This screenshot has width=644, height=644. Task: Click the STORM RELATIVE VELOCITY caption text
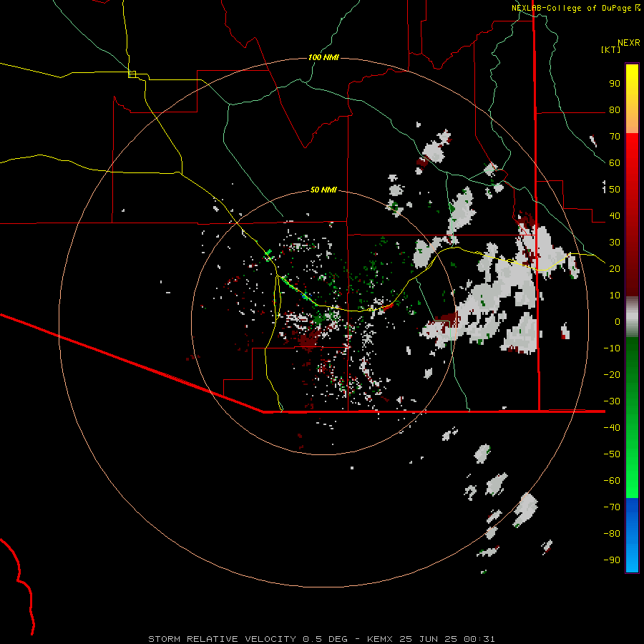click(x=222, y=639)
